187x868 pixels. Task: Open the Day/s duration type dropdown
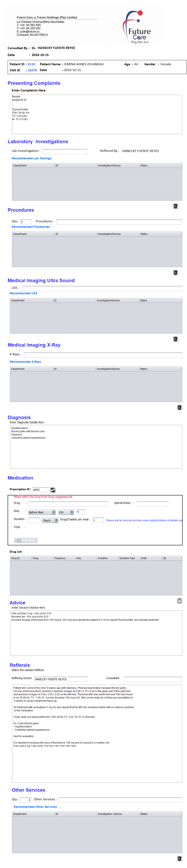[50, 520]
